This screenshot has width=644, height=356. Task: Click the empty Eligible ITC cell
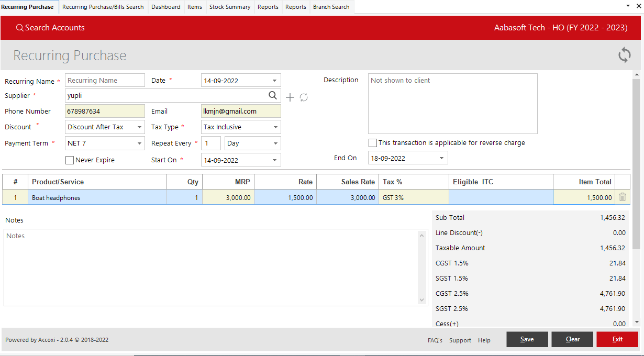point(501,197)
